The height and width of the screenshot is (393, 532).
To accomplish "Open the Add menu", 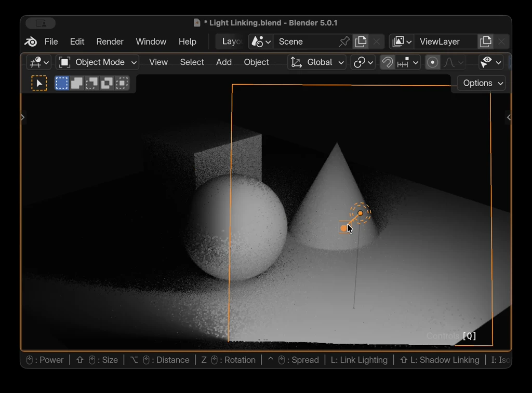I will 224,62.
